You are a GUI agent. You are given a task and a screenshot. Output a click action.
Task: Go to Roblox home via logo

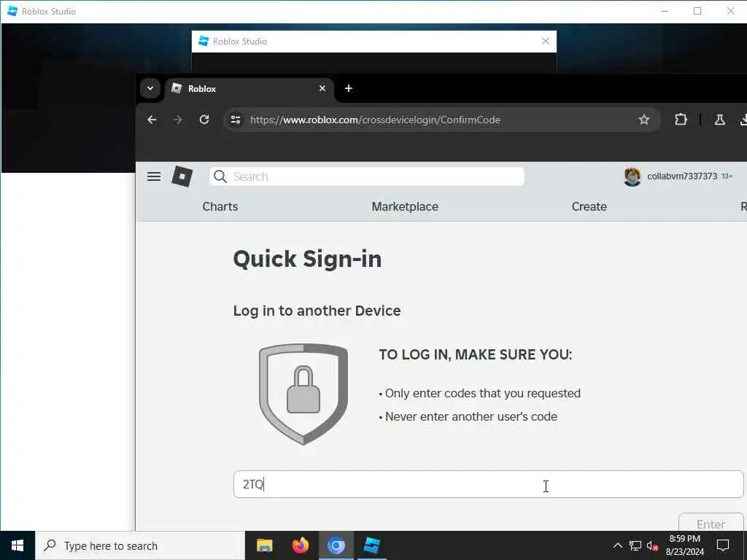(x=182, y=176)
